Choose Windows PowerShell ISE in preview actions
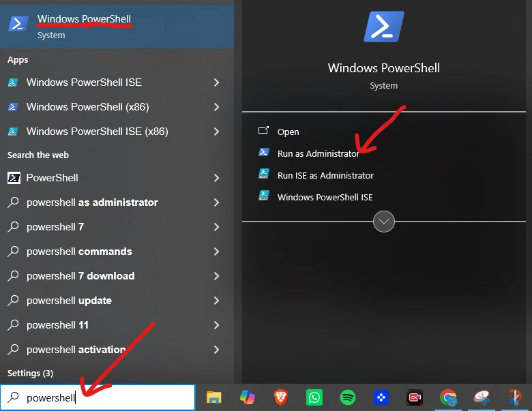Viewport: 532px width, 411px height. pyautogui.click(x=325, y=198)
